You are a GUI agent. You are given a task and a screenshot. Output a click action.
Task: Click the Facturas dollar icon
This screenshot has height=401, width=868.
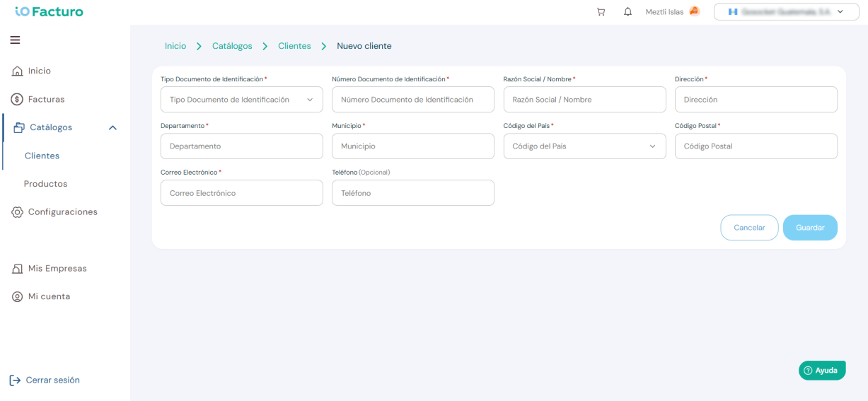click(x=18, y=100)
